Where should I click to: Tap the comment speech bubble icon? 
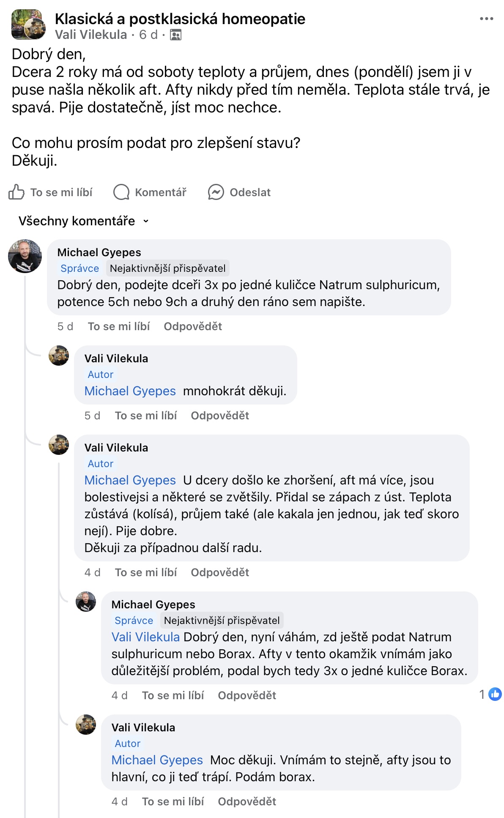(121, 192)
